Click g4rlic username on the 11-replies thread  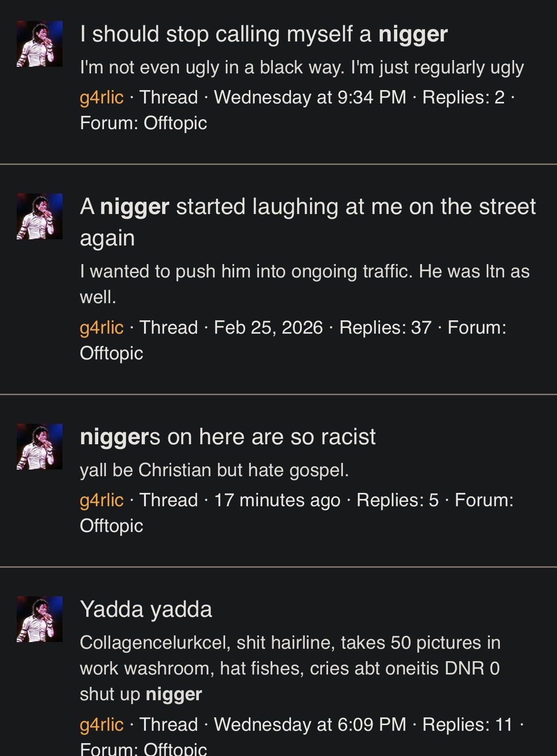102,725
